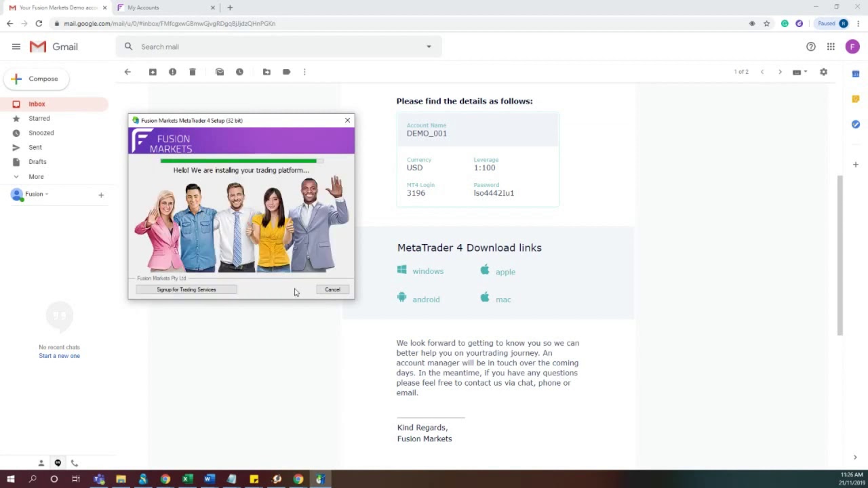Close MetaTrader 4 Setup dialog
The image size is (868, 488).
[347, 121]
